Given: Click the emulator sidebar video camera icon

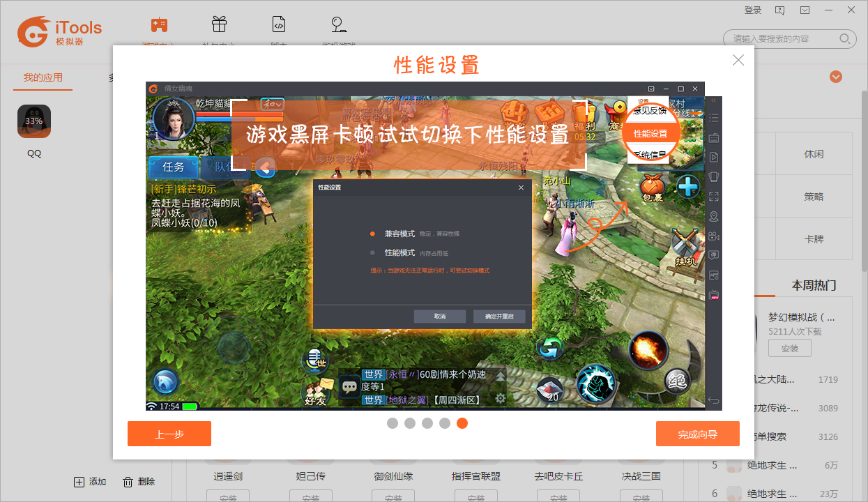Looking at the screenshot, I should click(x=713, y=236).
